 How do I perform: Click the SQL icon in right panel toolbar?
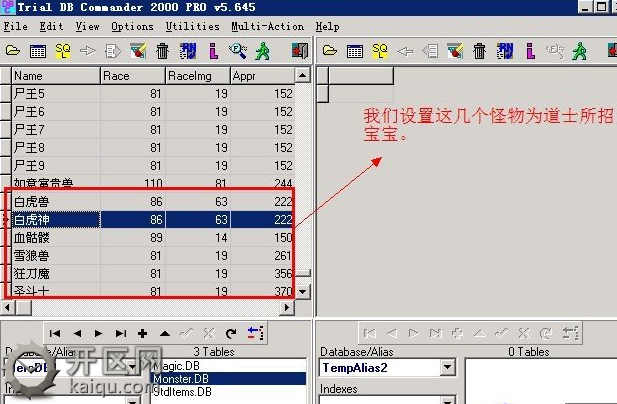pos(380,50)
